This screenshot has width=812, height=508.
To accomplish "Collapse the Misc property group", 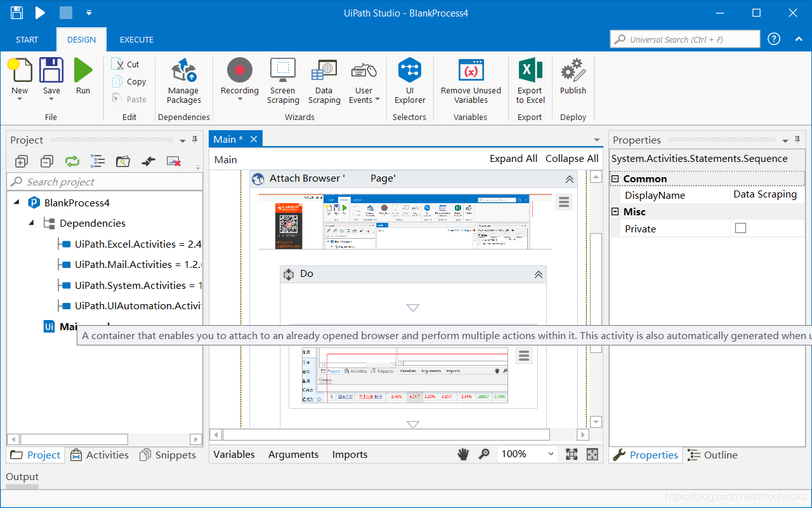I will click(615, 211).
